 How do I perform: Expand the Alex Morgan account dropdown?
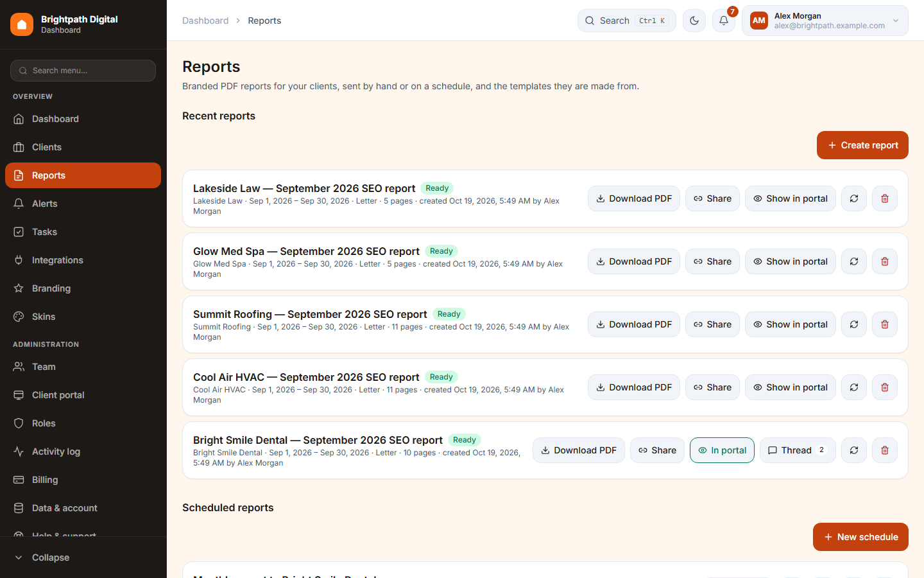click(x=825, y=21)
